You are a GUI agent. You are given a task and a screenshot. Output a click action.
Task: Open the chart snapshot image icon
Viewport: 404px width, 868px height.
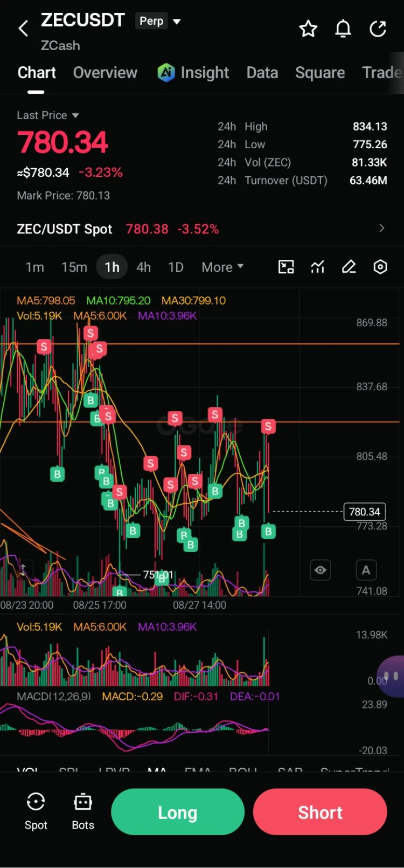click(286, 267)
